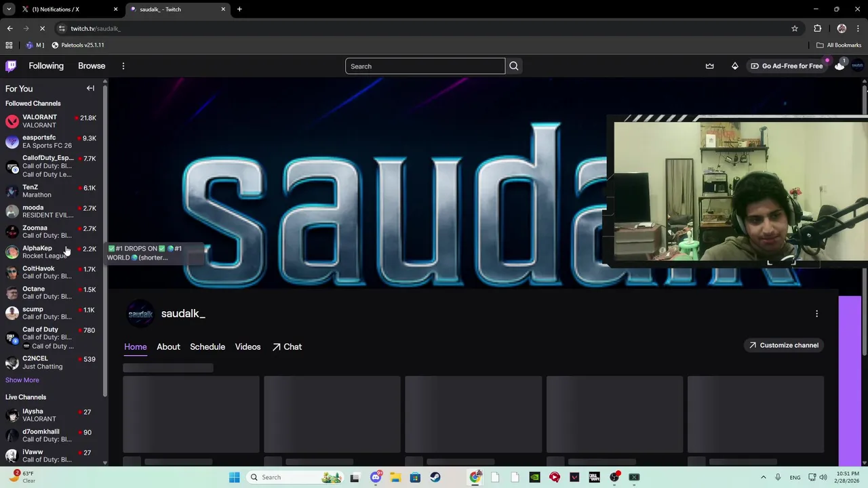The height and width of the screenshot is (488, 868).
Task: Open a new browser tab
Action: 239,9
